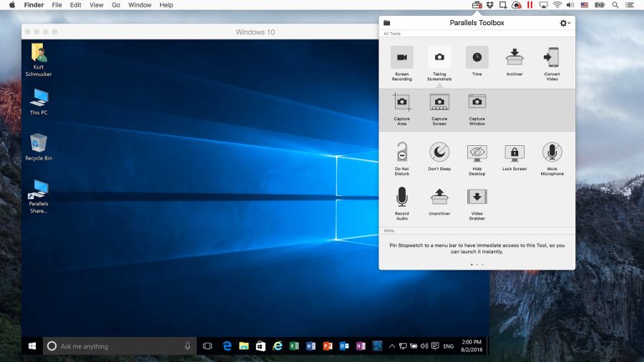Open Dropbox menu bar icon
The width and height of the screenshot is (644, 362).
[x=489, y=5]
